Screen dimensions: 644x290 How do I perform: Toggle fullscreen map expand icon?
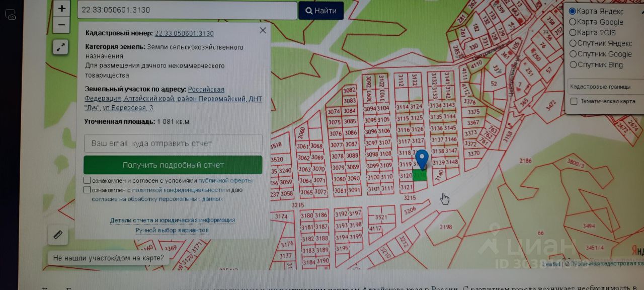coord(61,48)
